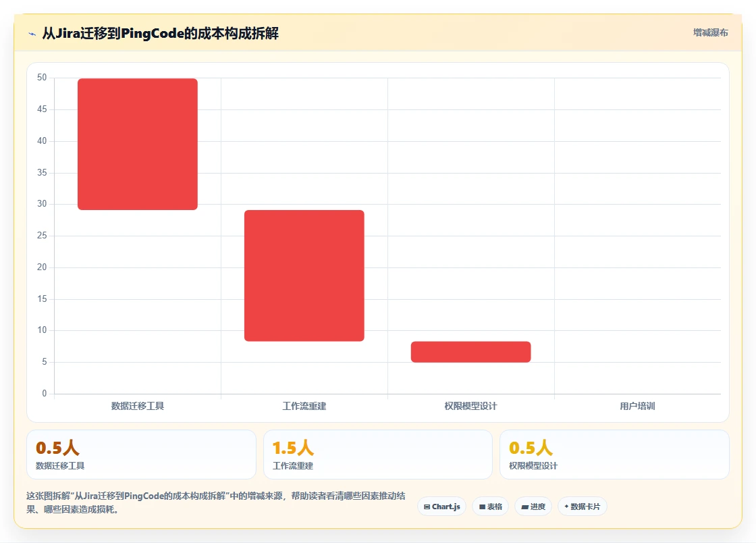This screenshot has height=543, width=756.
Task: Click the 工作流重建 x-axis label
Action: [x=304, y=406]
